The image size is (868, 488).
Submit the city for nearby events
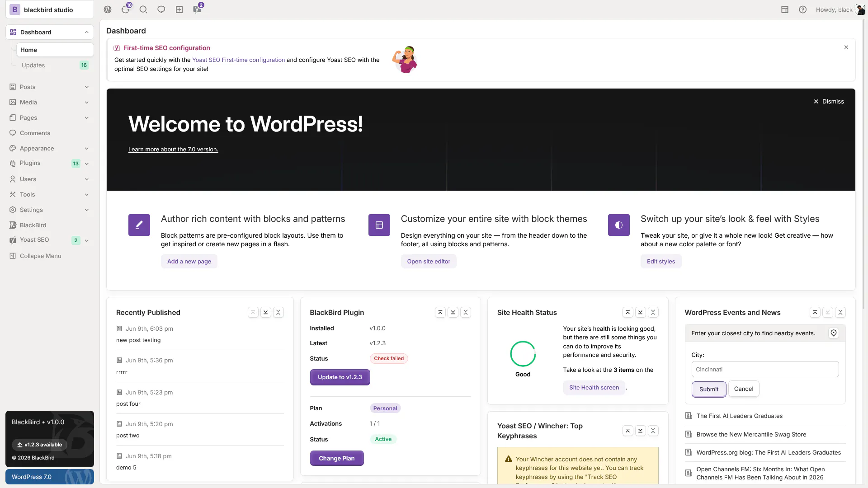(x=709, y=389)
